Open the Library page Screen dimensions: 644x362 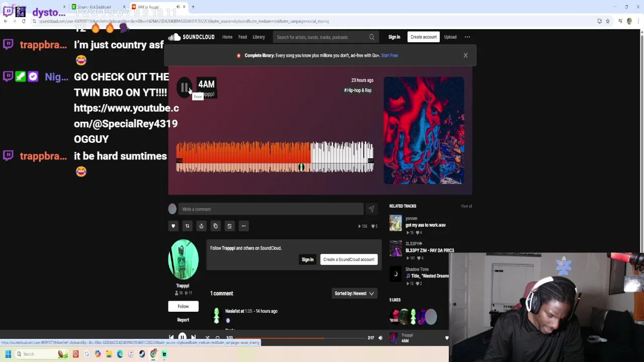click(x=259, y=37)
